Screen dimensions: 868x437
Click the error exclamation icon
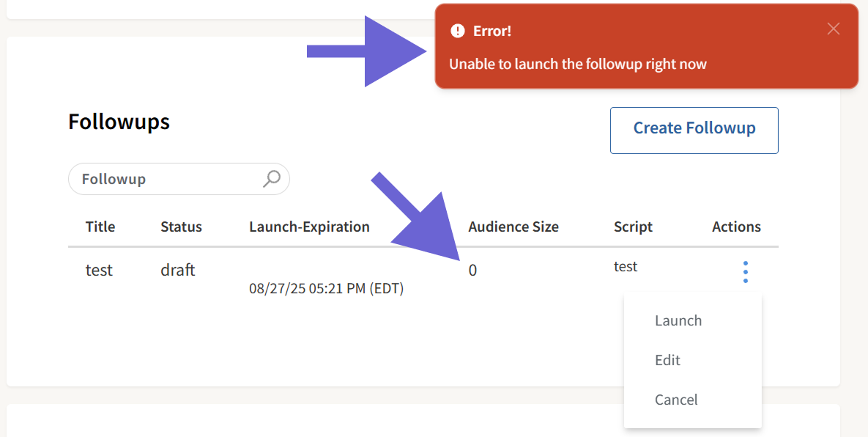coord(457,31)
